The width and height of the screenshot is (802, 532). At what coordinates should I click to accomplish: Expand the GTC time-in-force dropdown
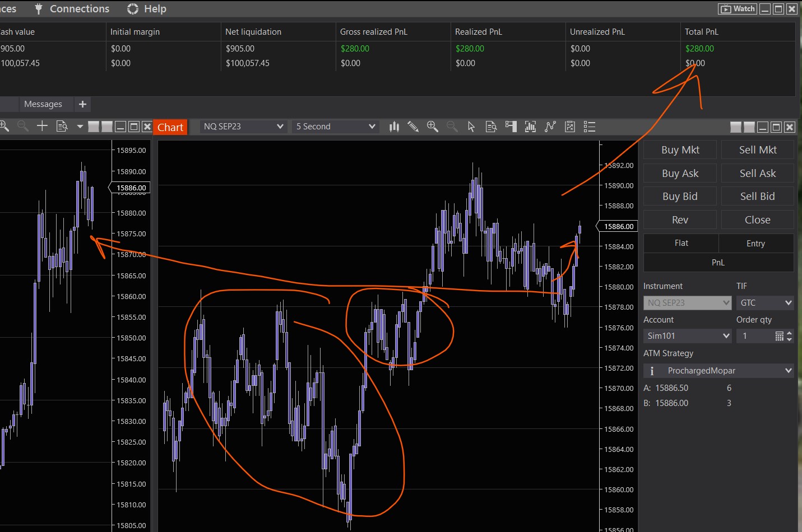tap(765, 303)
